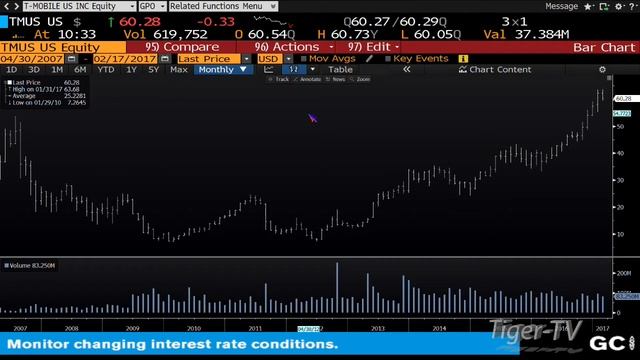Open the 96) Actions menu
Viewport: 640px width, 360px height.
pyautogui.click(x=294, y=47)
